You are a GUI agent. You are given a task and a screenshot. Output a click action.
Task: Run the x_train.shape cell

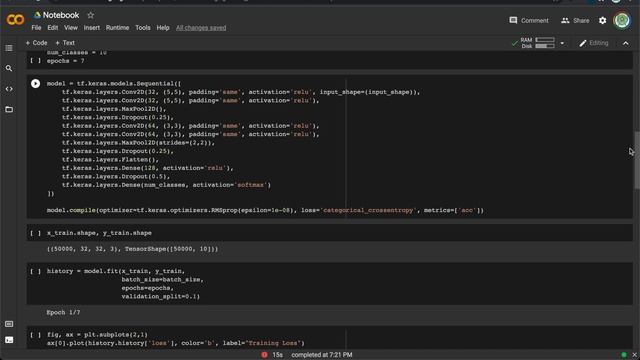point(36,233)
